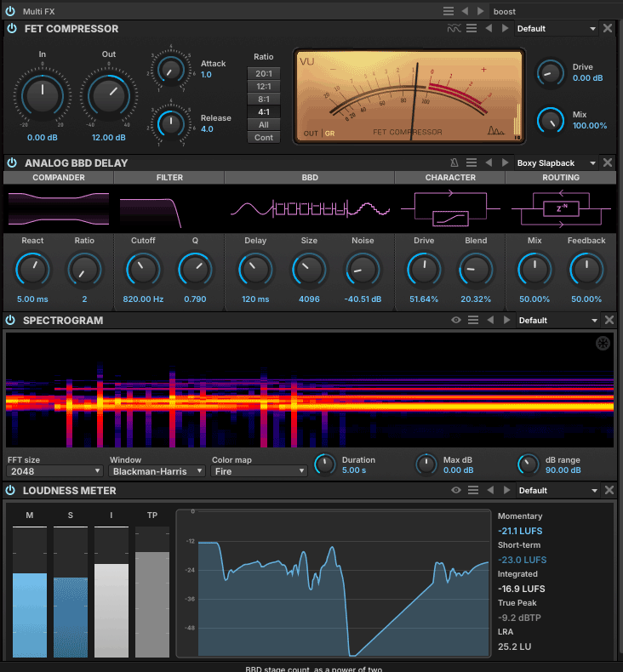Remove the Loudness Meter module
This screenshot has height=672, width=623.
tap(609, 490)
